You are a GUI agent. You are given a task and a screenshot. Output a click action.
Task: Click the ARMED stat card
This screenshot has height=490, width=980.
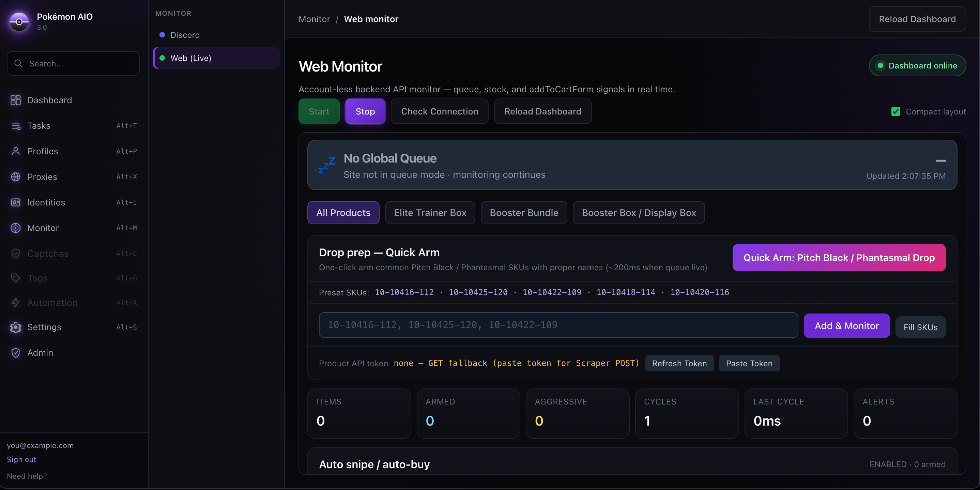coord(468,413)
